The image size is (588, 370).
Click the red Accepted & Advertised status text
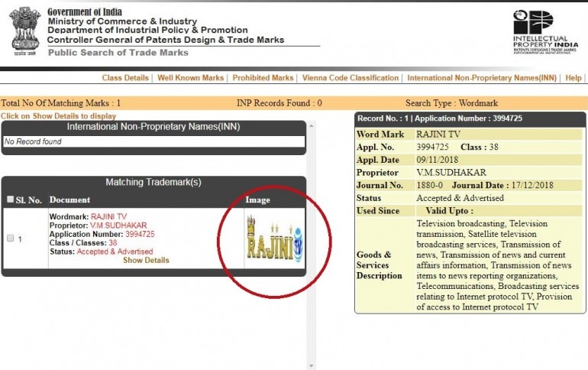tap(115, 252)
